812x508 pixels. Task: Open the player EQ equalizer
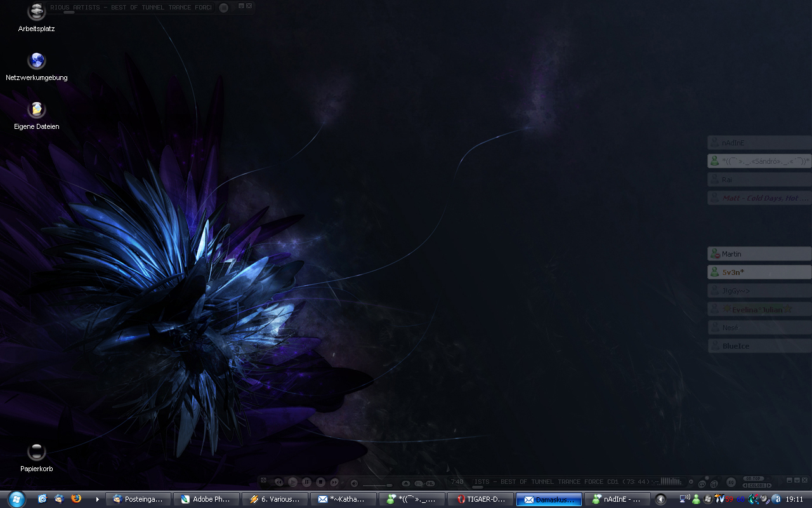731,482
